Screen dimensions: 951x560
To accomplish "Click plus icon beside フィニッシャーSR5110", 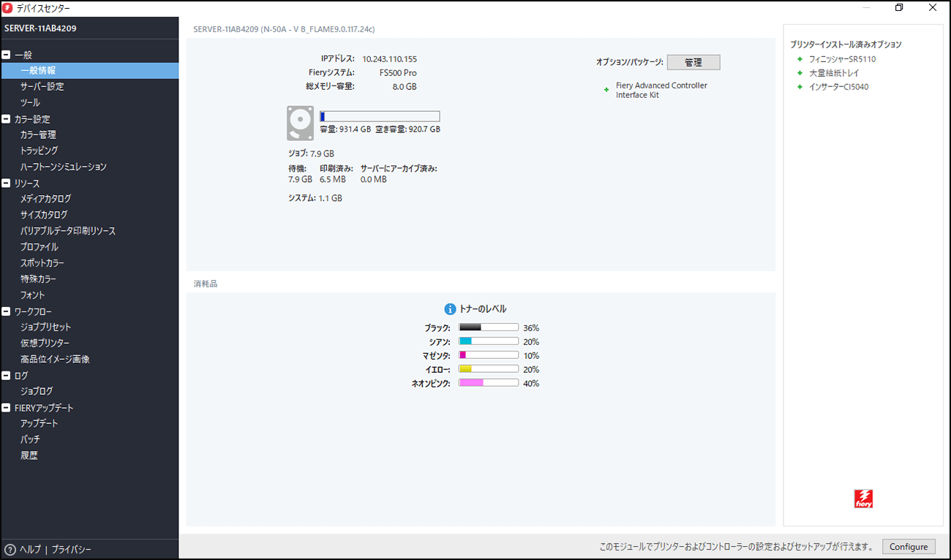I will [x=800, y=59].
